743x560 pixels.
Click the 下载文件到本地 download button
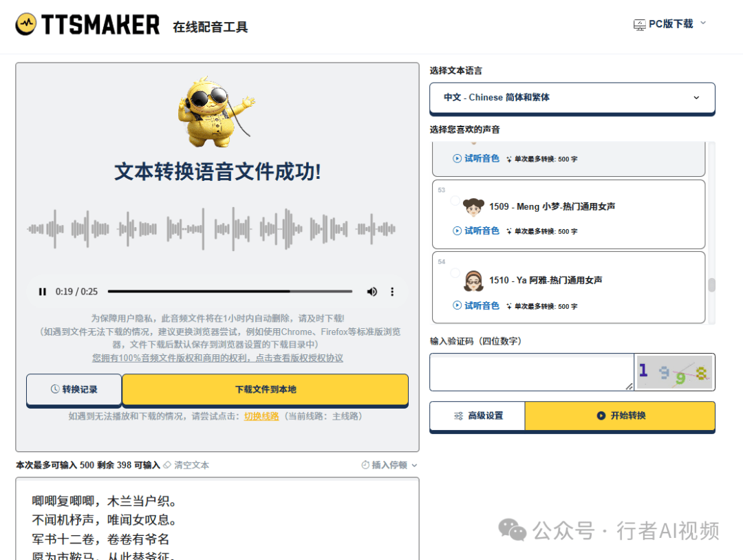pyautogui.click(x=266, y=389)
